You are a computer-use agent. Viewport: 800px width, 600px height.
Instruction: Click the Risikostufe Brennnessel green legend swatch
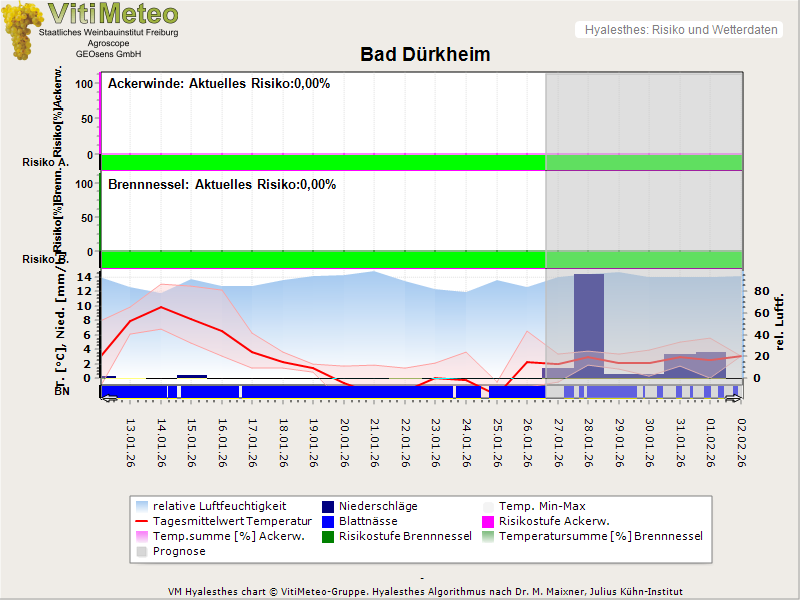327,536
